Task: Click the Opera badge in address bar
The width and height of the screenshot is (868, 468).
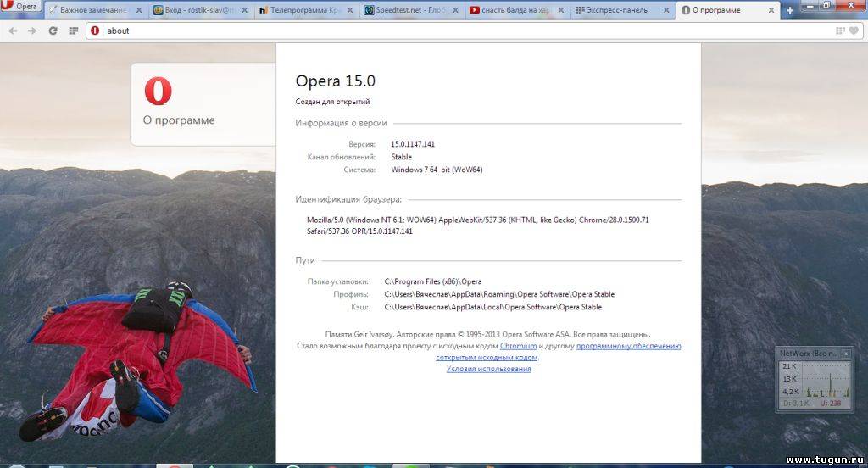Action: [95, 31]
